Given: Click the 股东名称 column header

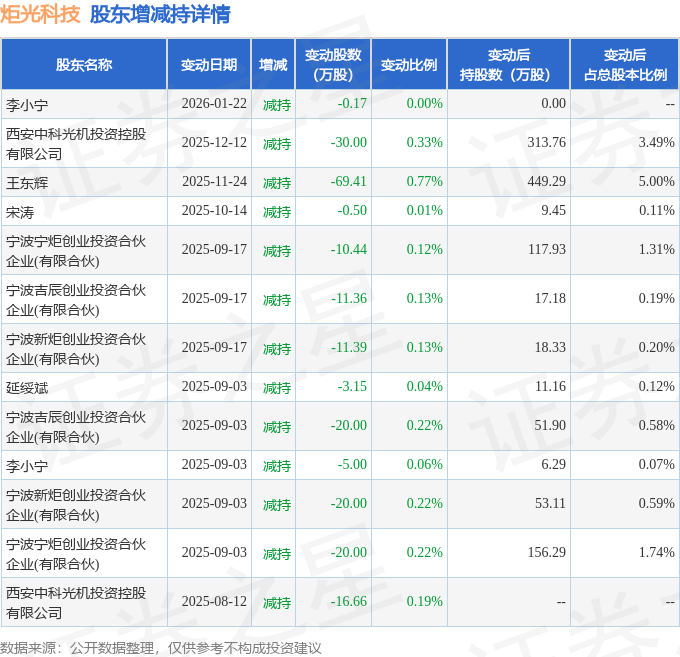Looking at the screenshot, I should pos(84,65).
